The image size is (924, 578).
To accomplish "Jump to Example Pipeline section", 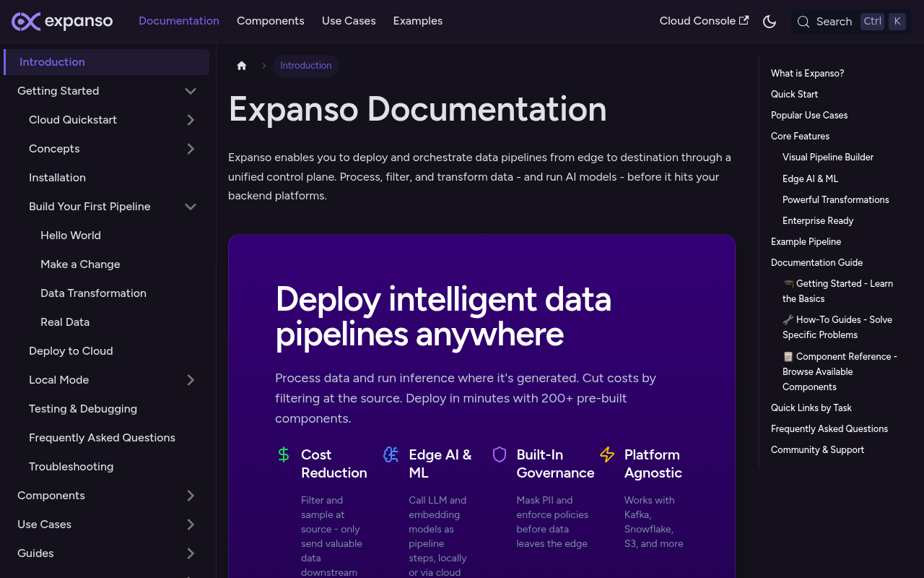I will click(x=806, y=241).
